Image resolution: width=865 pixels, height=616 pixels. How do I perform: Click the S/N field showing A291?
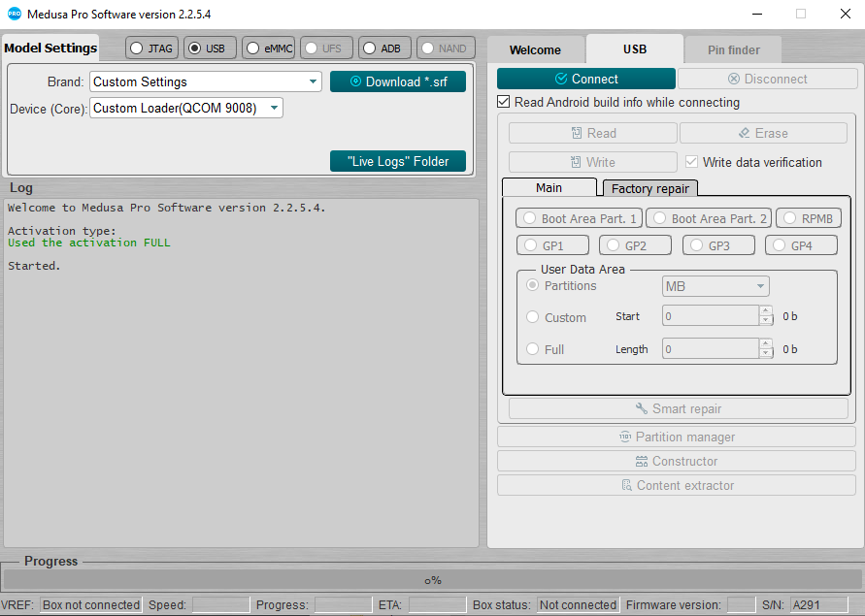tap(818, 605)
